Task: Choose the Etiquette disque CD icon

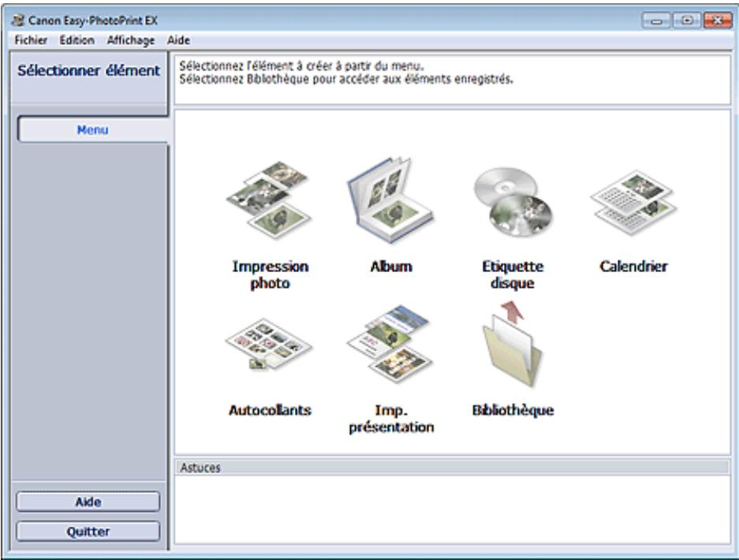Action: point(513,202)
